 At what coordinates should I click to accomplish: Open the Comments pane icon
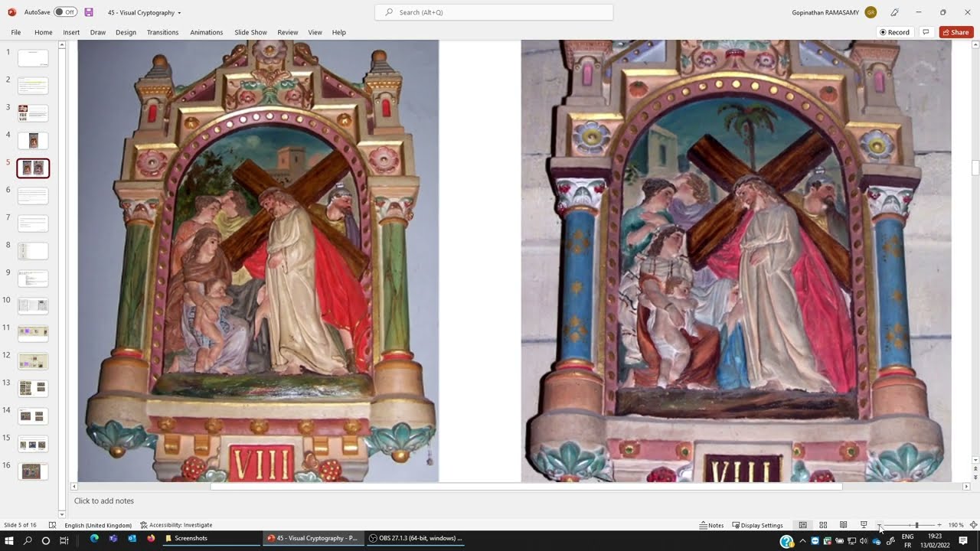point(926,32)
